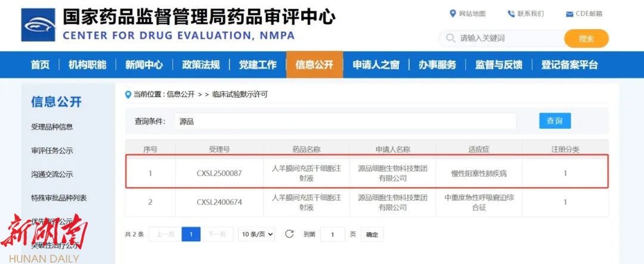This screenshot has height=264, width=644.
Task: Open the 网站地图 site map link
Action: (x=467, y=14)
